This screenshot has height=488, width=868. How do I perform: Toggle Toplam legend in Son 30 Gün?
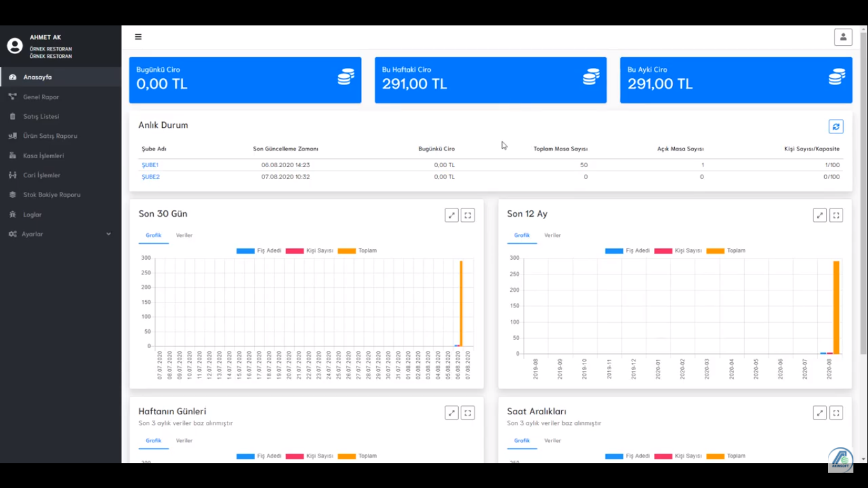coord(357,250)
